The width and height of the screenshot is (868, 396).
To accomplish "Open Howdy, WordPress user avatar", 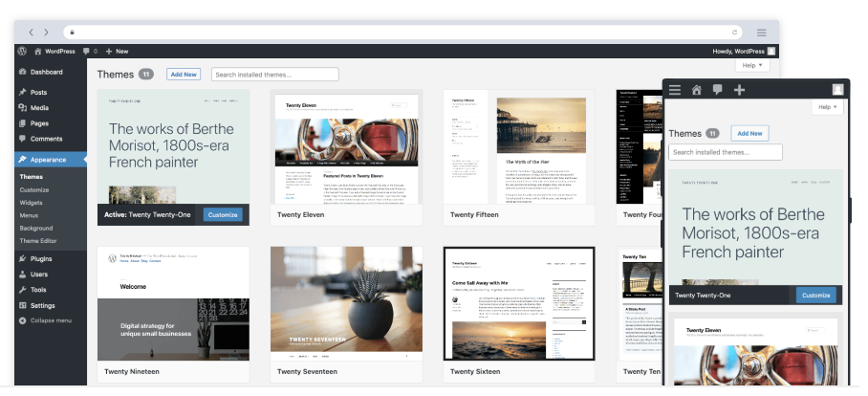I will [x=771, y=51].
